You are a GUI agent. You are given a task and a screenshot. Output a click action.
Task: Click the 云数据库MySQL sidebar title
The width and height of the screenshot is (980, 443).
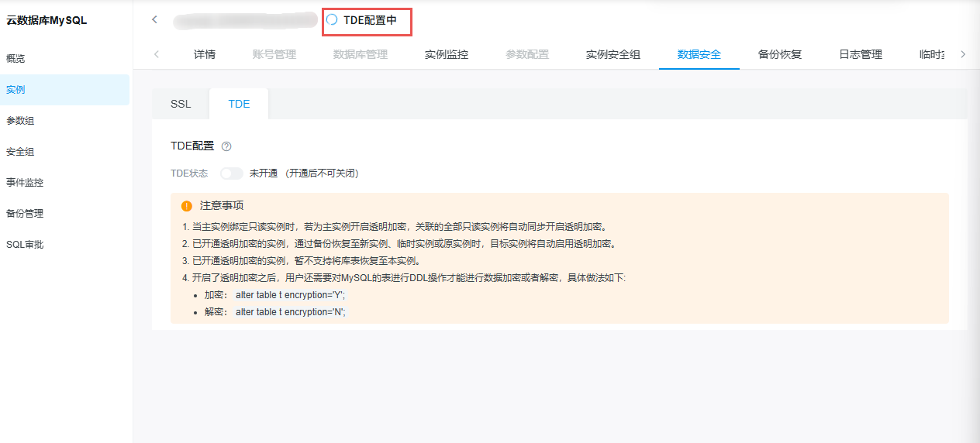coord(47,21)
